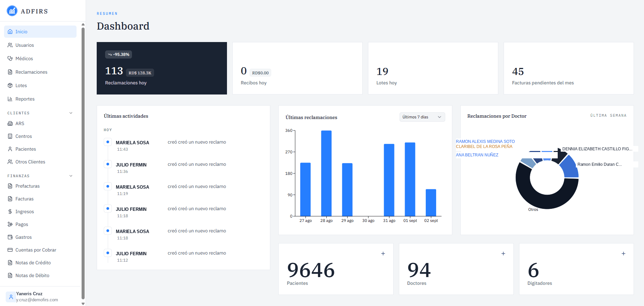This screenshot has height=306, width=644.
Task: Click the Médicos stethoscope icon
Action: point(10,59)
